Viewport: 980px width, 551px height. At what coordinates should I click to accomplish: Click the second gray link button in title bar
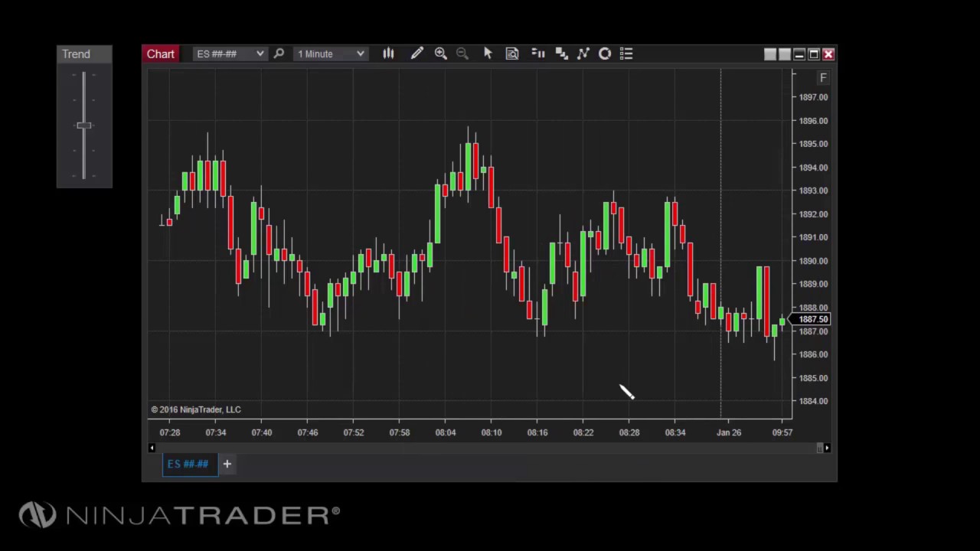pos(784,54)
